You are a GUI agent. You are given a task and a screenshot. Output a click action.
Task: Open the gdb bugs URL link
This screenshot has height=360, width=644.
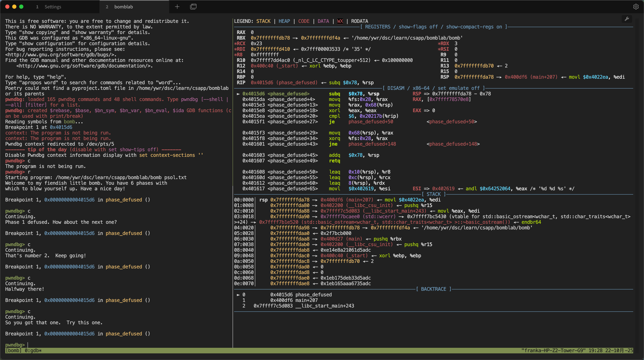click(x=61, y=55)
